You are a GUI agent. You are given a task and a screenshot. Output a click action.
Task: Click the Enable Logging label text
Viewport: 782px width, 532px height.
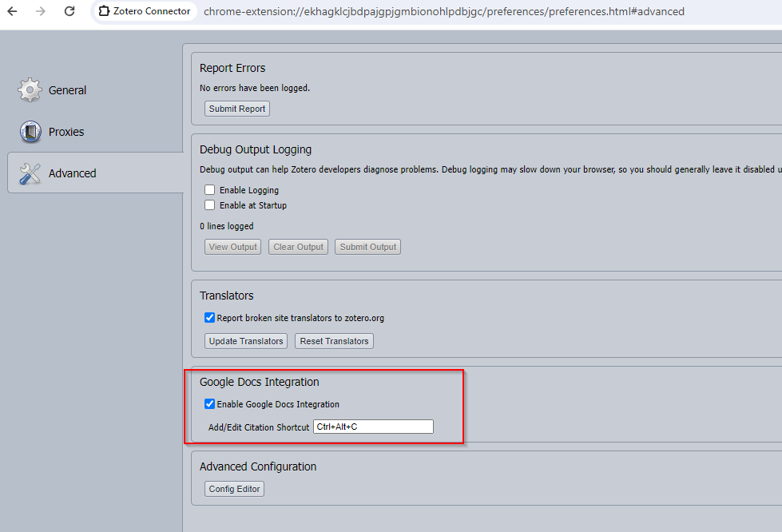(249, 190)
